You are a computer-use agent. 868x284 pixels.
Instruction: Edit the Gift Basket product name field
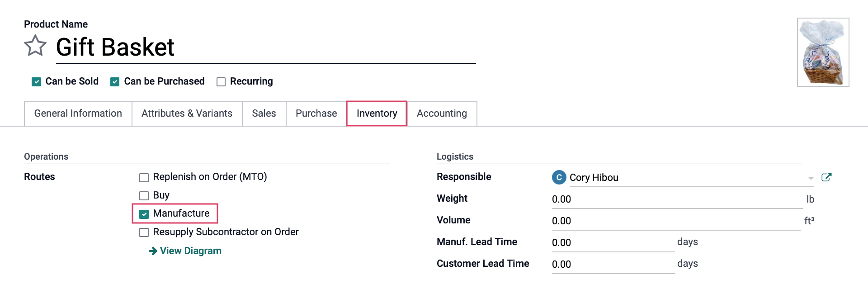266,47
